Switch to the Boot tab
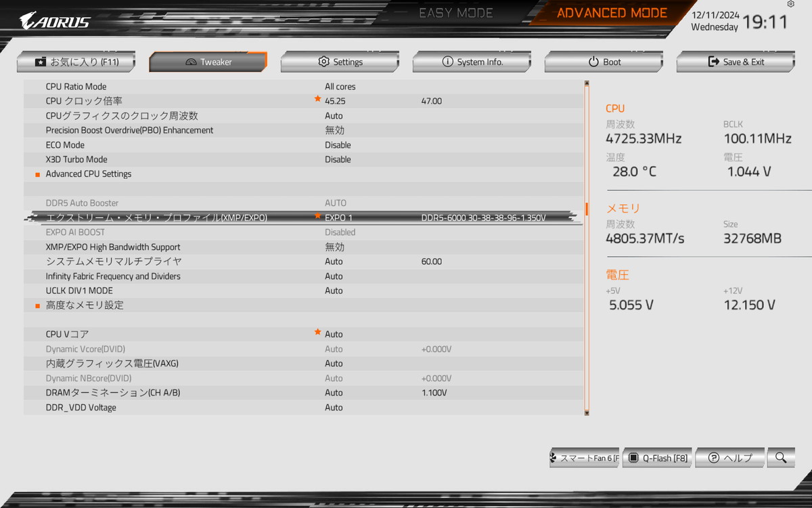The image size is (812, 508). click(604, 62)
